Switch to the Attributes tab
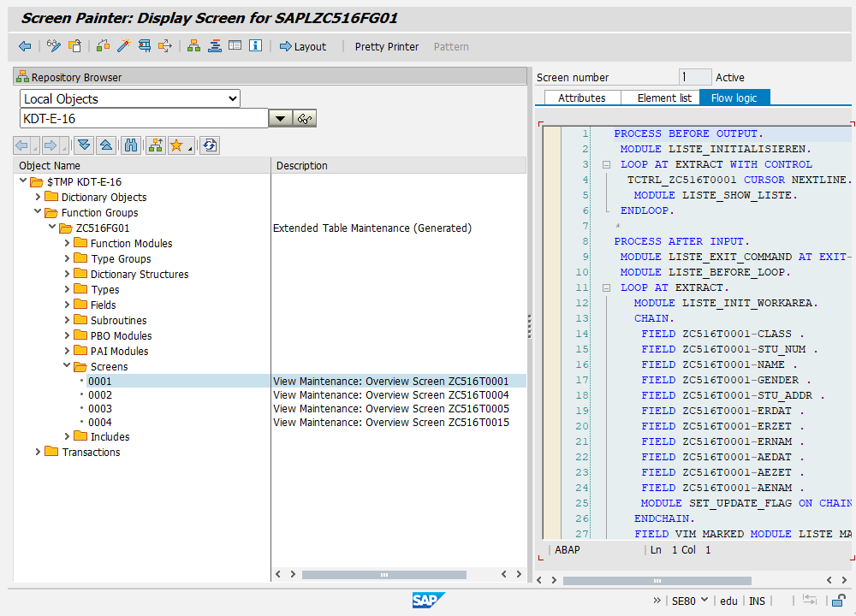Screen dimensions: 856x616 (x=582, y=98)
